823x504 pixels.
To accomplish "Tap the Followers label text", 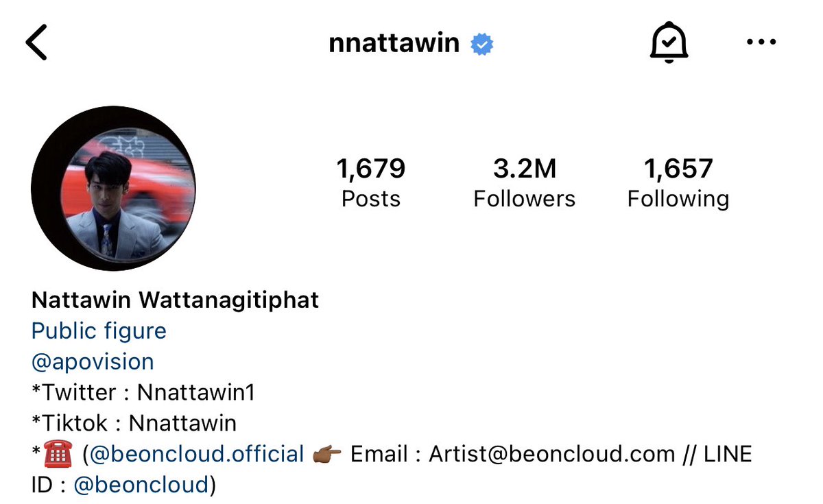I will click(x=525, y=199).
